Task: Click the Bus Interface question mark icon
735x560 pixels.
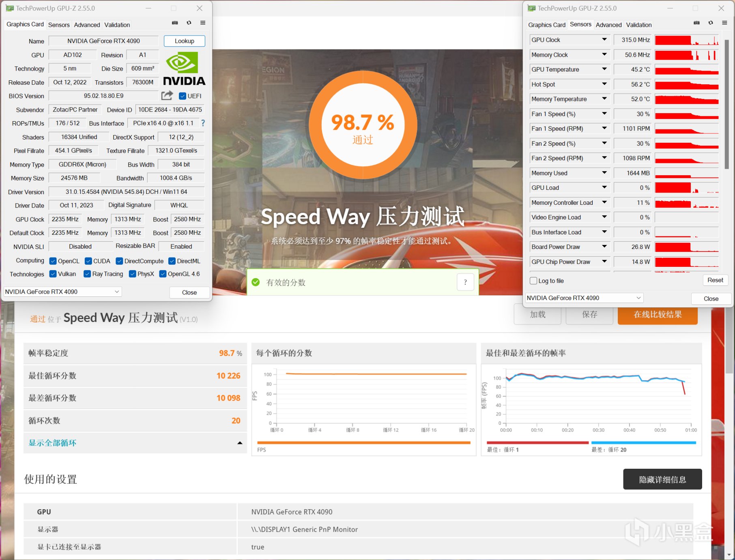Action: (203, 123)
